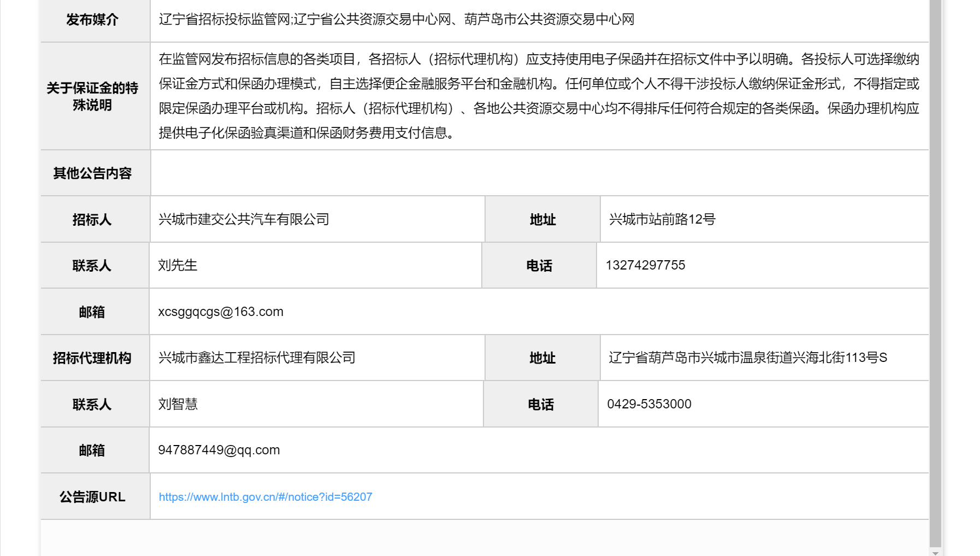This screenshot has width=980, height=556.
Task: Click the 发布媒介 row header
Action: point(92,20)
